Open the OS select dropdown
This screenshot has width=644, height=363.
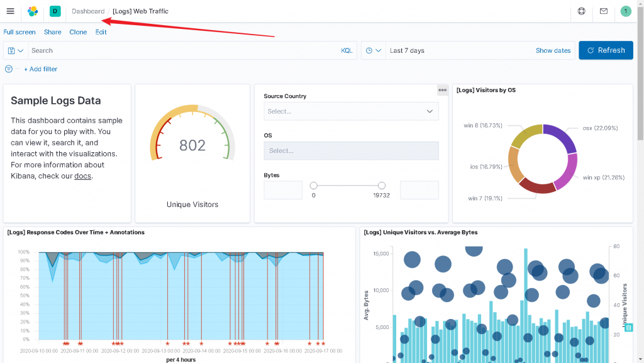(x=351, y=151)
